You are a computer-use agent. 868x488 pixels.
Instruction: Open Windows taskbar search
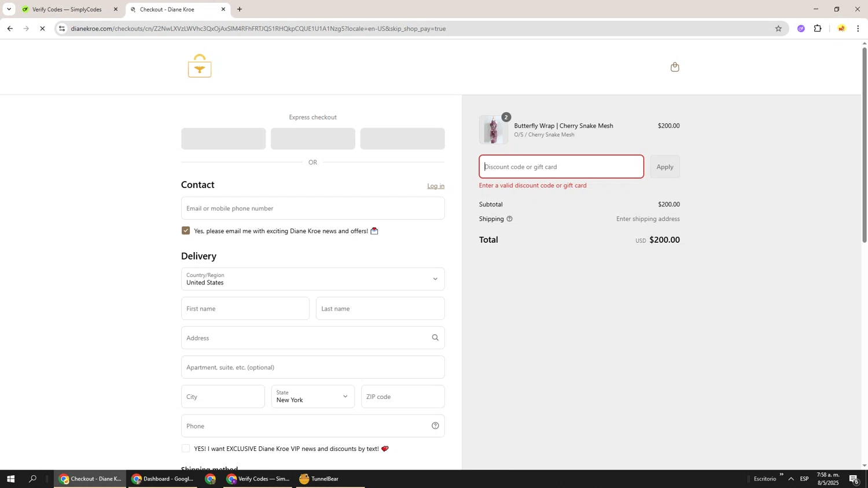pos(33,479)
